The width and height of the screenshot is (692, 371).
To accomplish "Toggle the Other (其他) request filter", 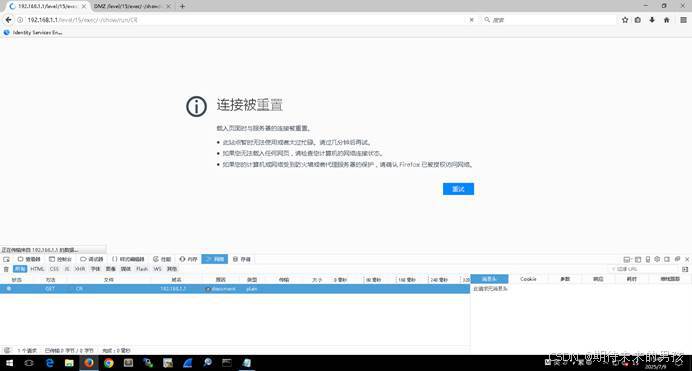I will tap(172, 269).
